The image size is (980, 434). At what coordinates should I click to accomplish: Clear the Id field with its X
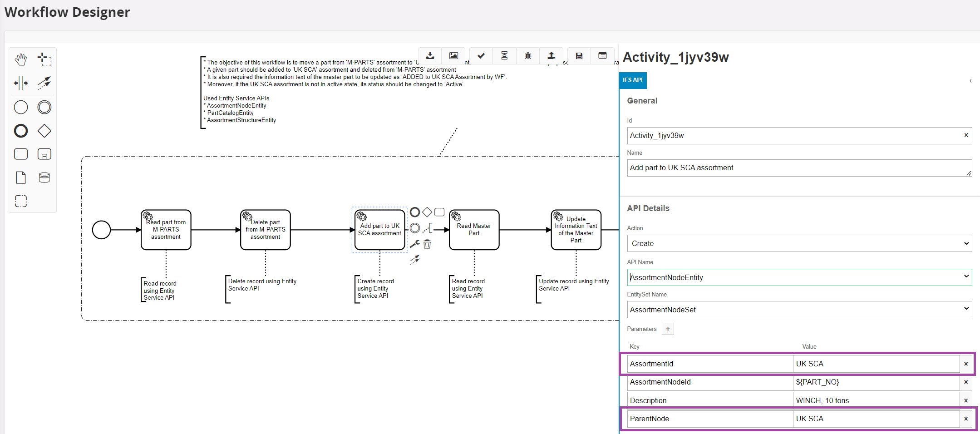click(x=966, y=135)
